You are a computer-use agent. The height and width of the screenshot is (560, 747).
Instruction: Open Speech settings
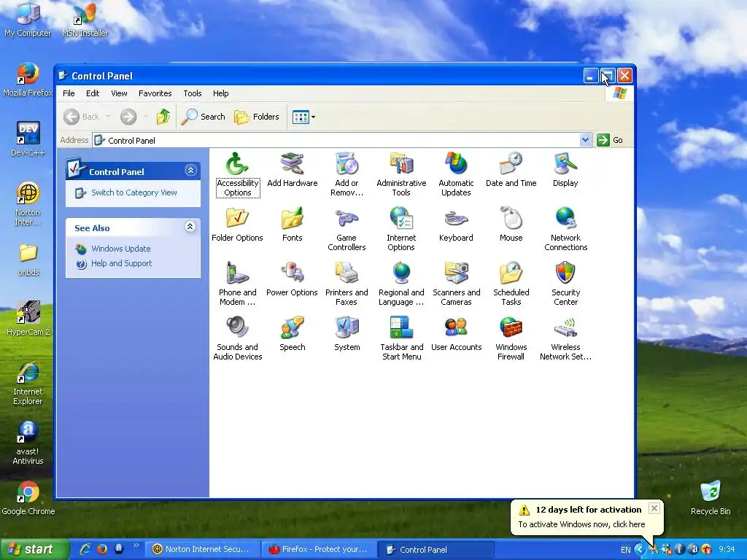tap(292, 334)
